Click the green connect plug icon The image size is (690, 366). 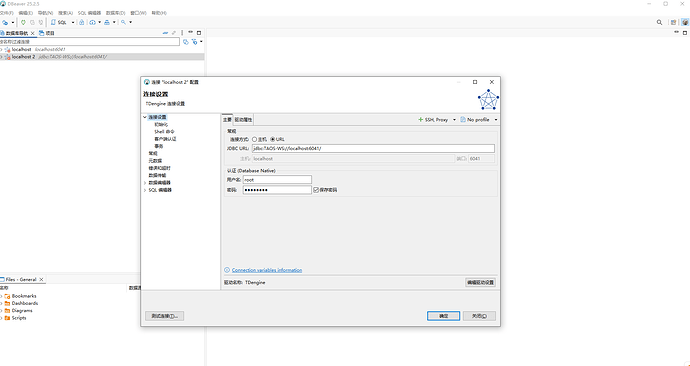23,22
